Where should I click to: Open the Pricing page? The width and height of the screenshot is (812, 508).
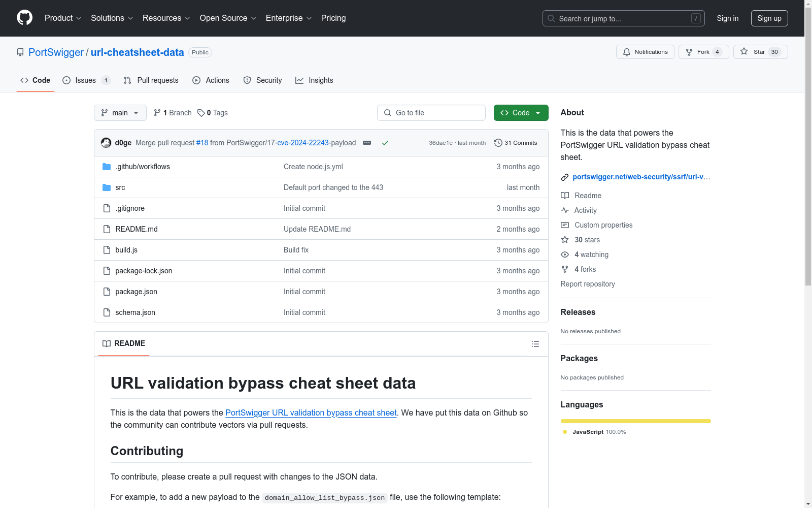[x=333, y=18]
